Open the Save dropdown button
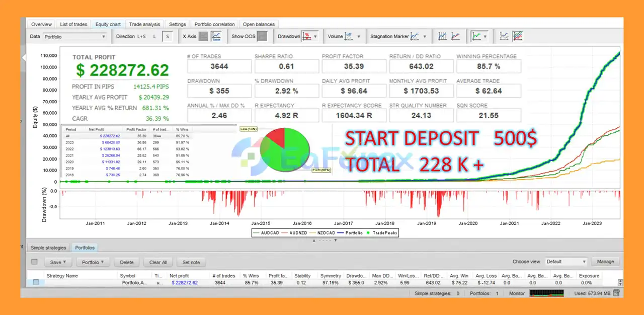Screen dimensions: 644x315 pos(58,262)
